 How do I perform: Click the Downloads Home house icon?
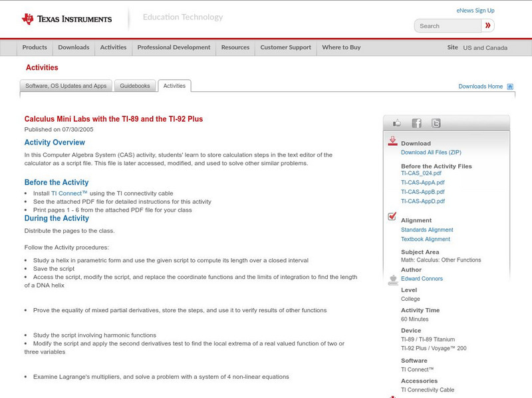coord(510,87)
